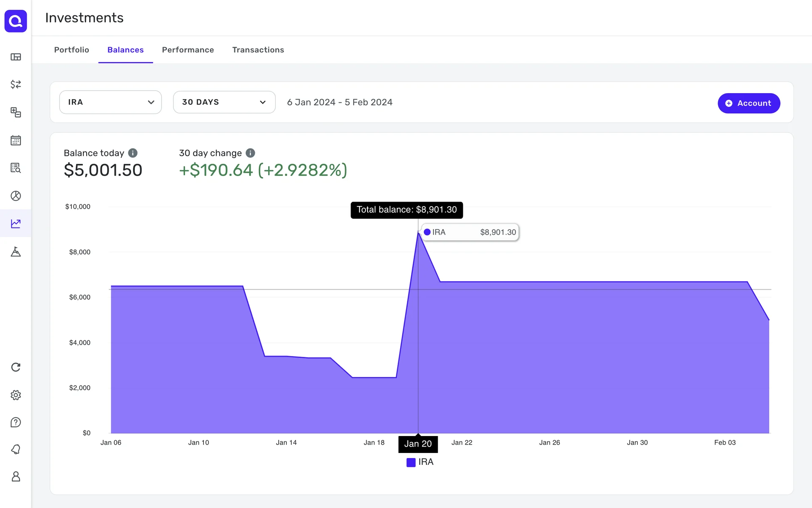Open the Transactions tab

coord(258,50)
